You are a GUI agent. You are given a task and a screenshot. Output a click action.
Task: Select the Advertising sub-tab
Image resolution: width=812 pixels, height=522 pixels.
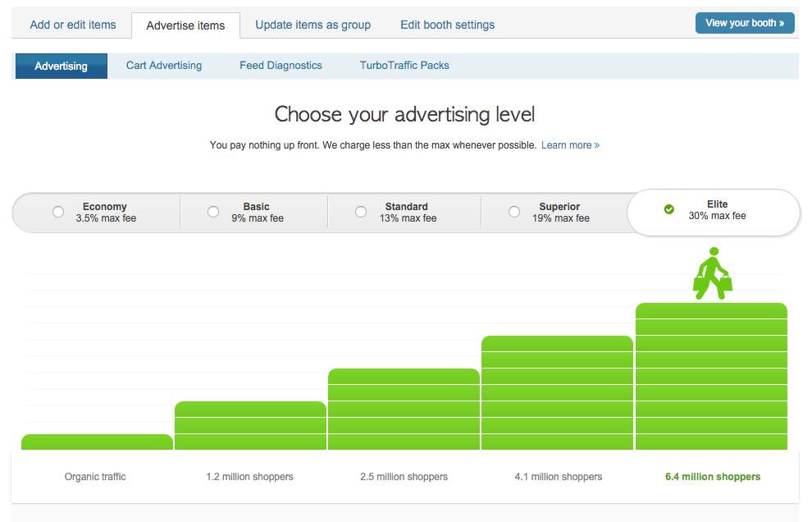62,66
